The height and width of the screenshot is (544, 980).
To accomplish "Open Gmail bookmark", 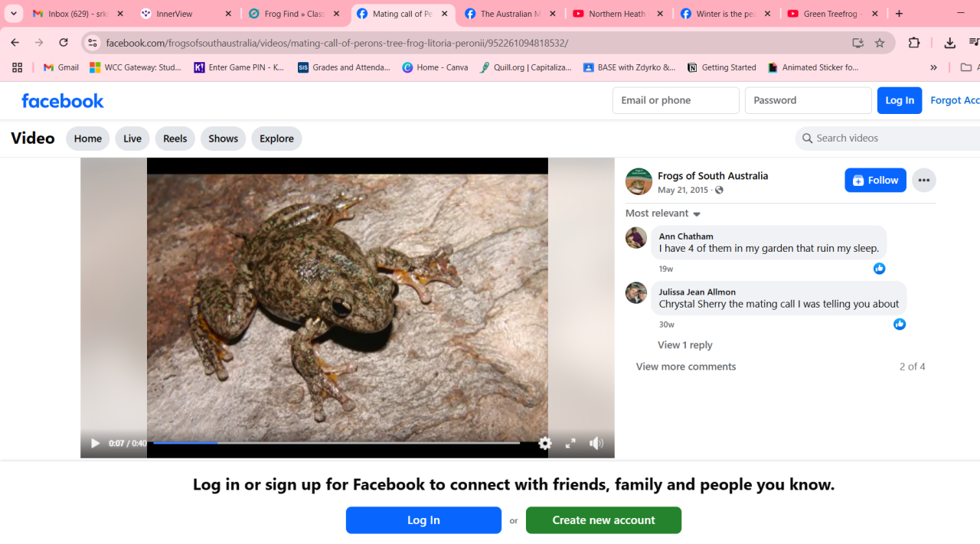I will pos(61,67).
